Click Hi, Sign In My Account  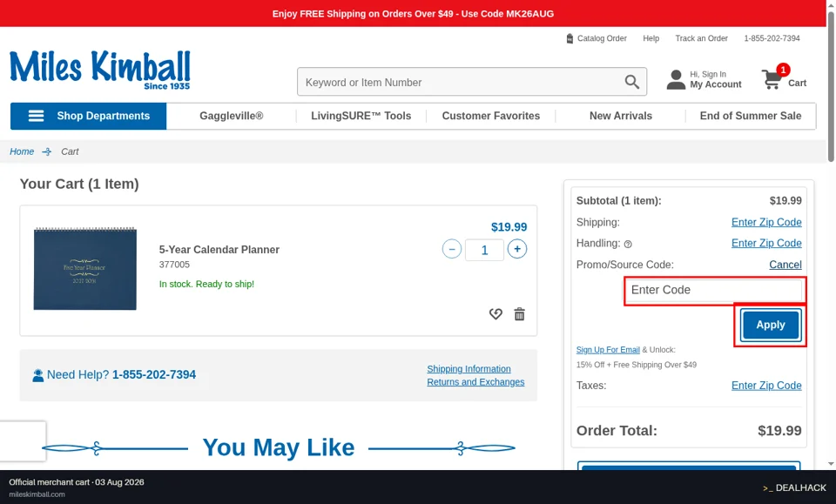click(x=716, y=79)
